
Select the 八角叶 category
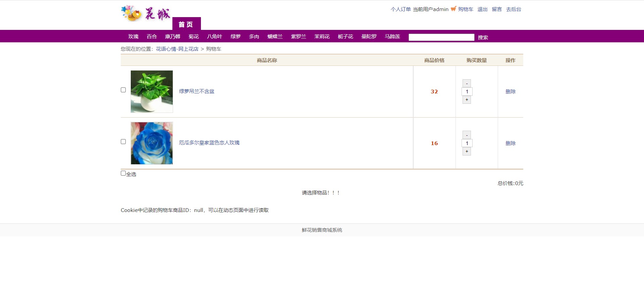pos(214,37)
